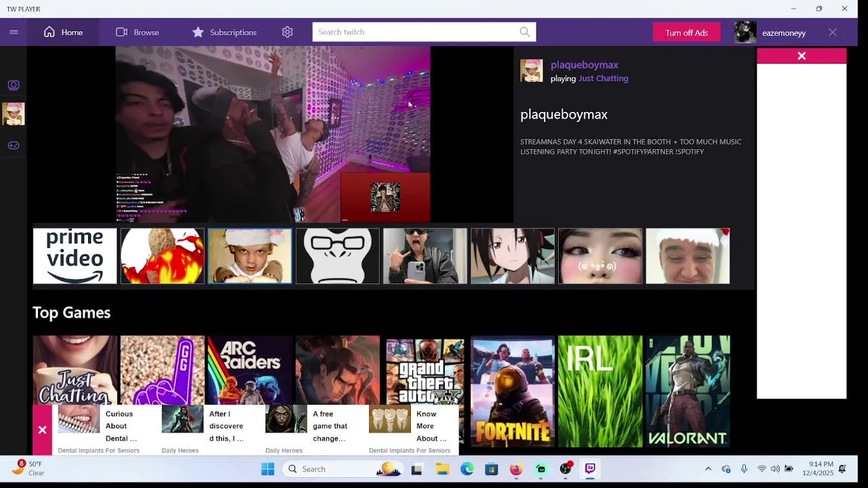Open the ARC Raiders game tile
868x488 pixels.
[x=250, y=369]
